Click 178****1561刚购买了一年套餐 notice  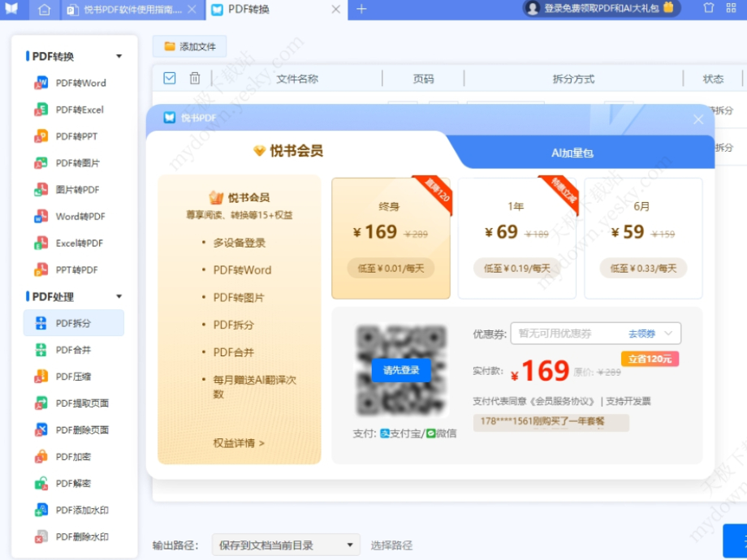tap(551, 422)
